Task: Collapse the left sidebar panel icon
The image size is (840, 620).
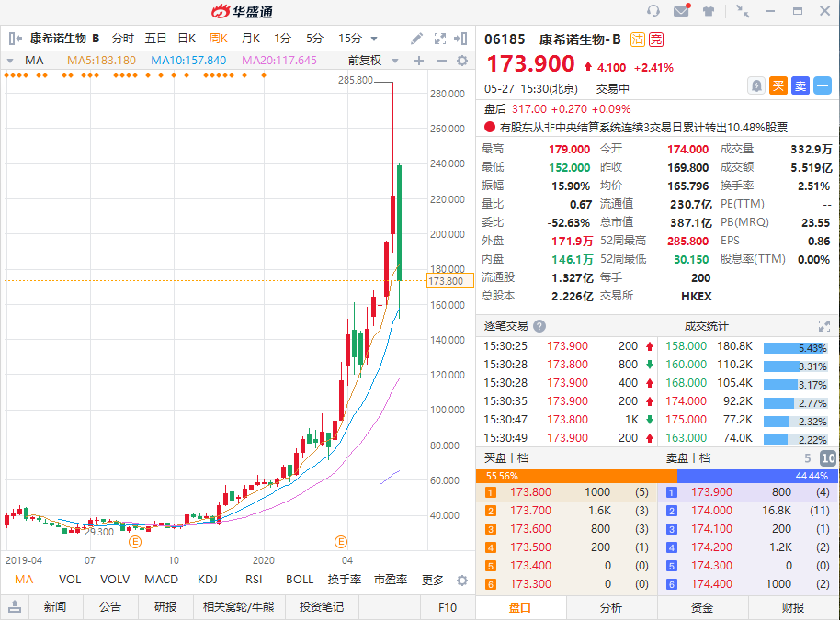Action: [x=16, y=38]
